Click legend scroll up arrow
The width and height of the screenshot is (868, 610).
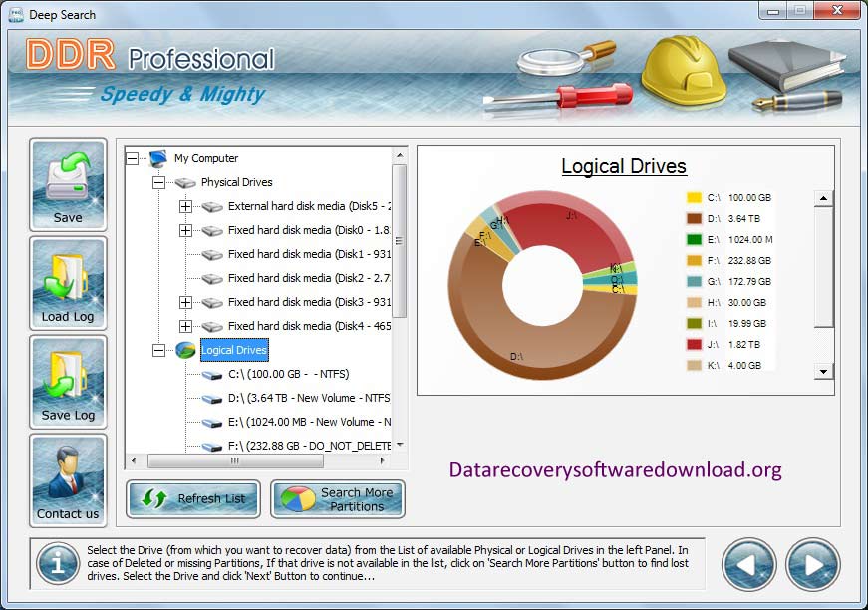(x=824, y=198)
